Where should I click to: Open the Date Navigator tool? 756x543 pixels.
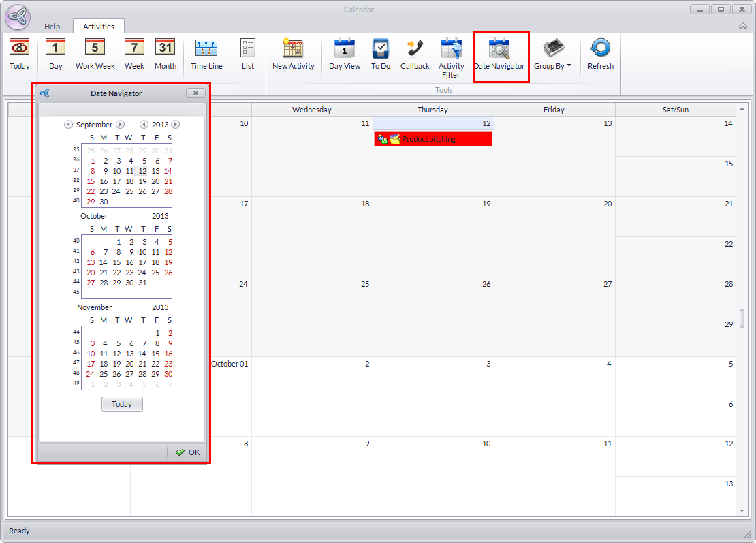tap(499, 54)
